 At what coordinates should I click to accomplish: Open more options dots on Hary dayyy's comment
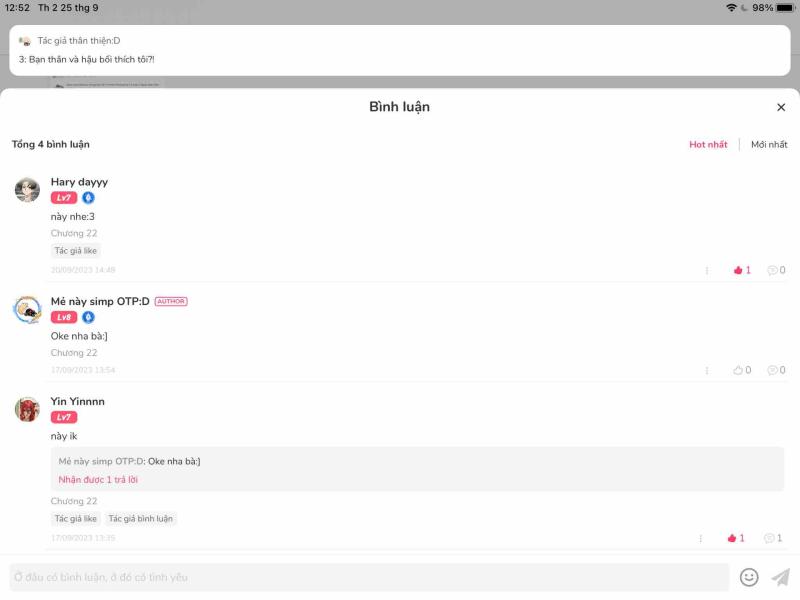pyautogui.click(x=707, y=270)
